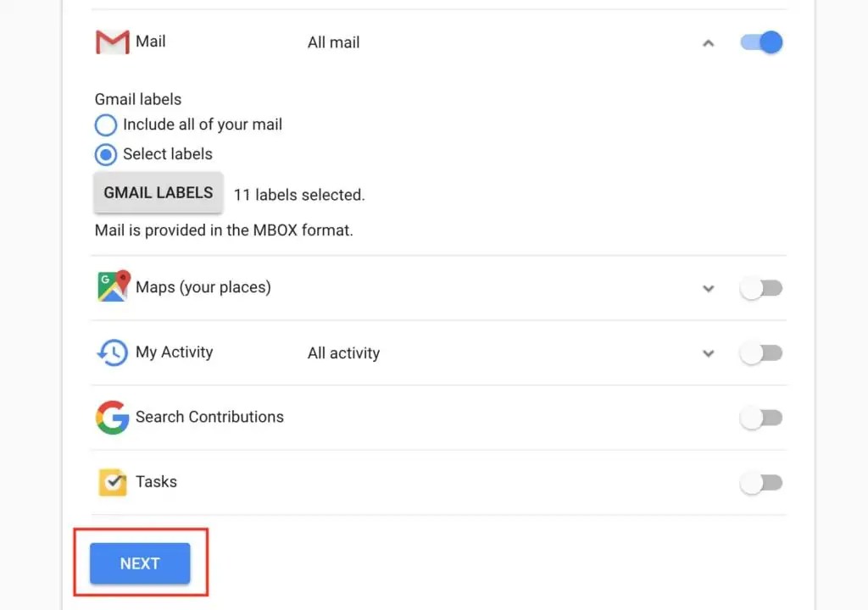This screenshot has width=868, height=610.
Task: Expand the Maps (your places) section
Action: (709, 289)
